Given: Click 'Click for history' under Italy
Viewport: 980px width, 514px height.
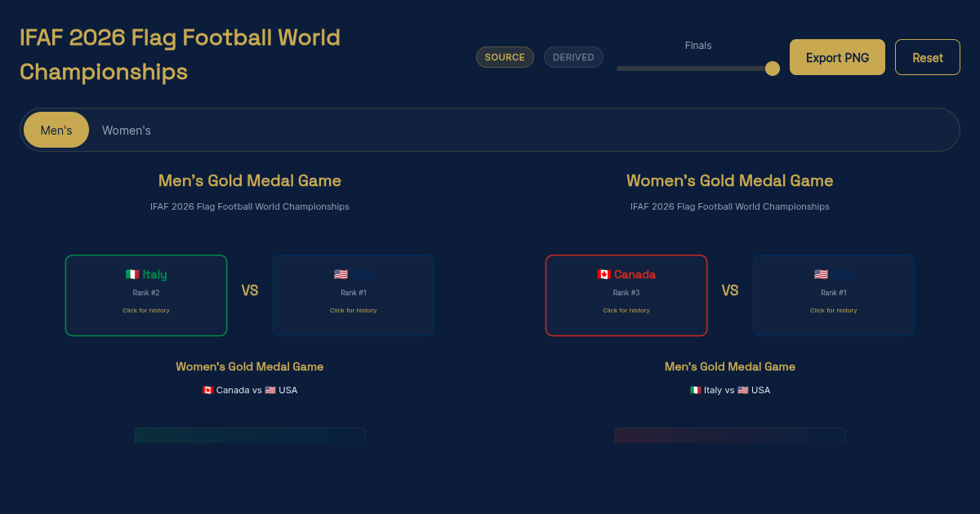Looking at the screenshot, I should tap(146, 310).
